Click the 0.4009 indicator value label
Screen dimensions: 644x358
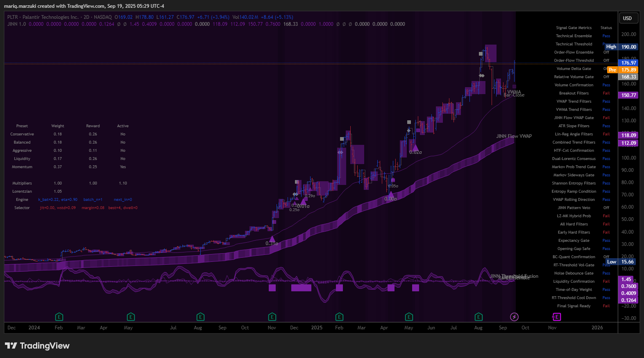tap(628, 293)
